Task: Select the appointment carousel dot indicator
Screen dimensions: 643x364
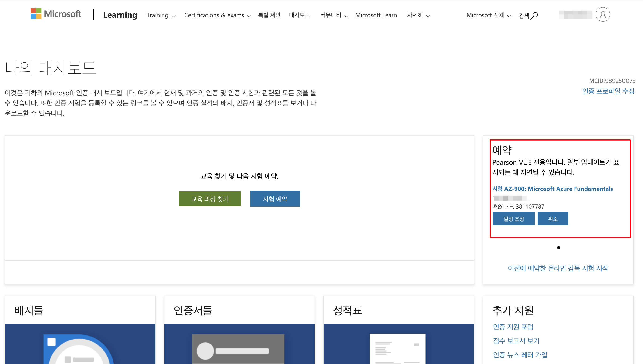Action: [x=558, y=247]
